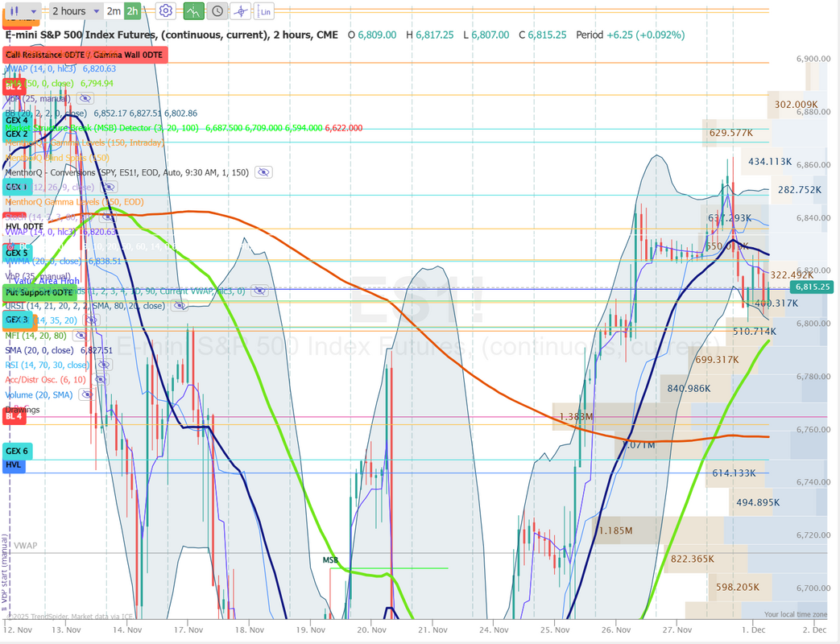Select the 2m timeframe tab
Viewport: 840px width, 644px height.
click(114, 11)
